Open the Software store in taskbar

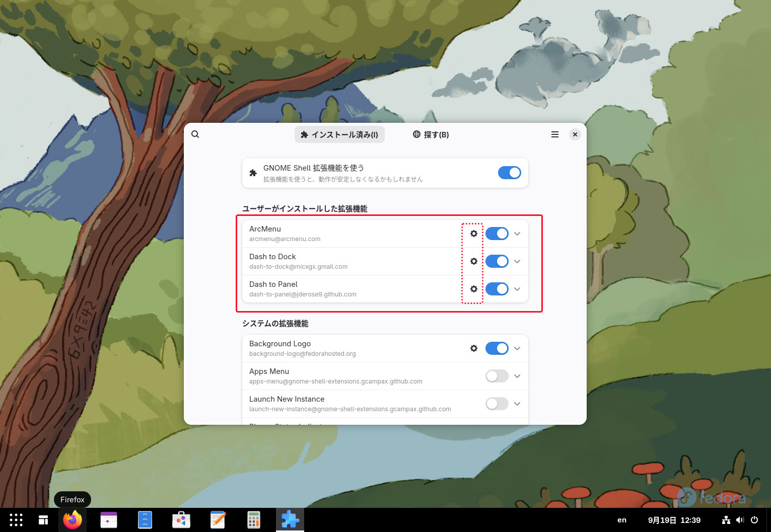click(181, 520)
